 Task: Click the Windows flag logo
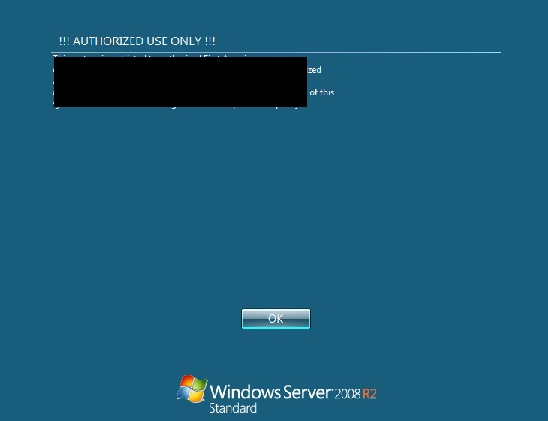click(x=192, y=389)
